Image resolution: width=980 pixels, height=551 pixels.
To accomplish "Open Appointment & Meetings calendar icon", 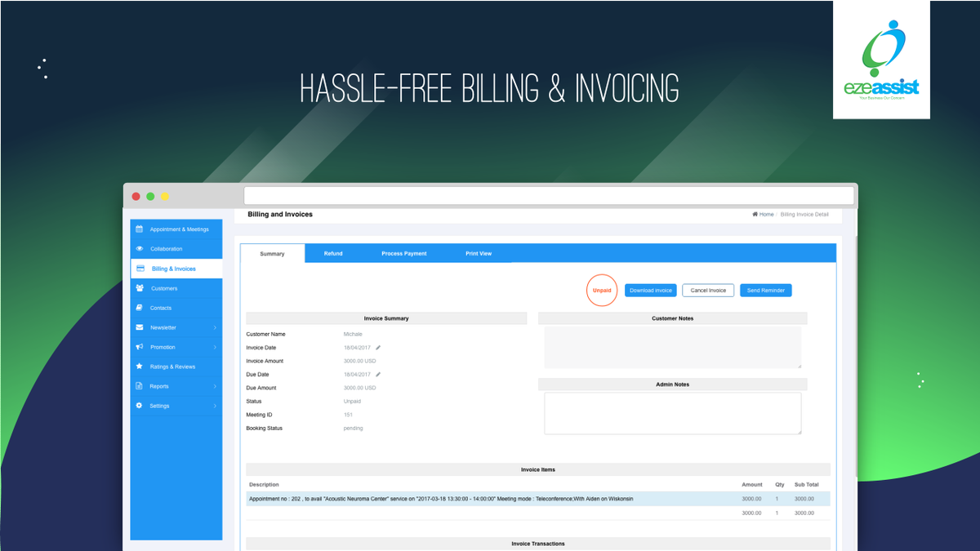I will click(x=140, y=229).
